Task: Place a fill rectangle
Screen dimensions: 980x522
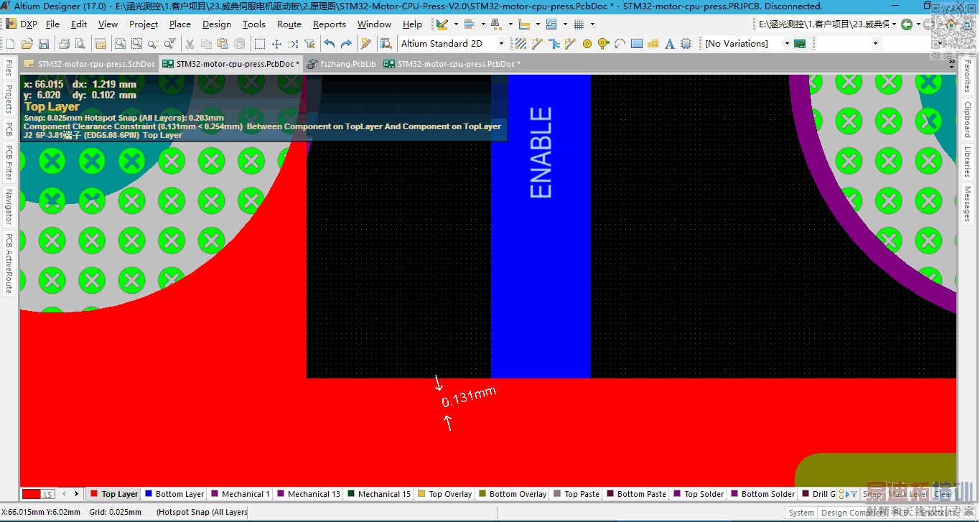Action: tap(637, 44)
